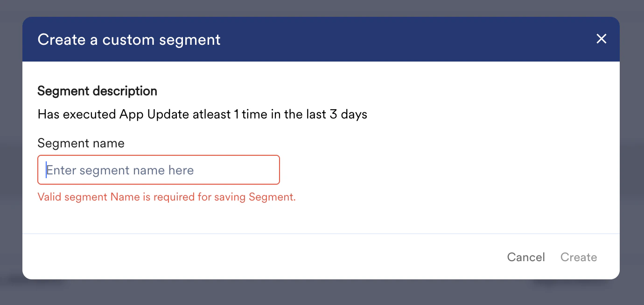Image resolution: width=644 pixels, height=305 pixels.
Task: Click the Segment description heading
Action: [97, 90]
